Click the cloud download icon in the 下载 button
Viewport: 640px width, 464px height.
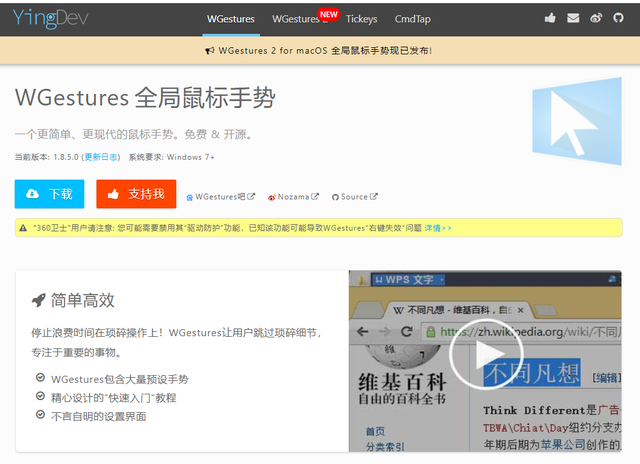(x=33, y=194)
